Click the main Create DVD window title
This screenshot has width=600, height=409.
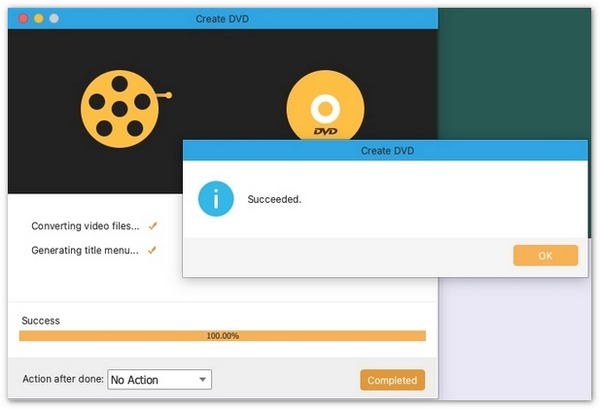point(222,19)
